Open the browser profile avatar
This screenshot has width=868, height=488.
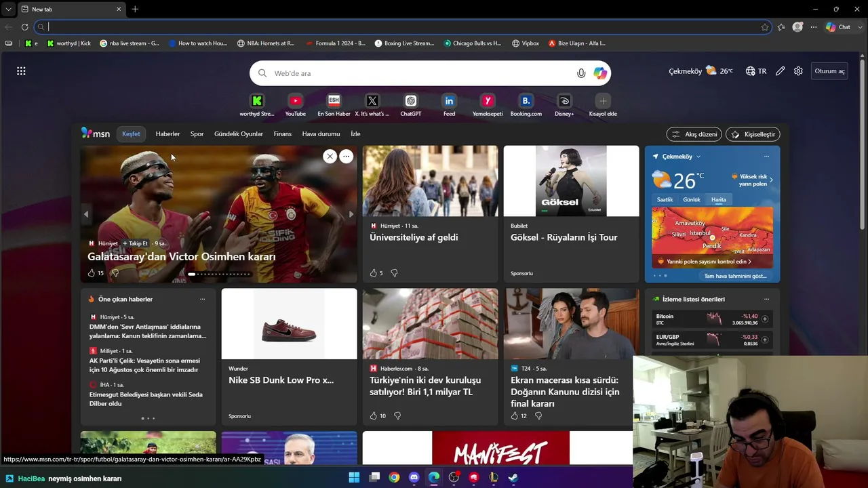797,27
